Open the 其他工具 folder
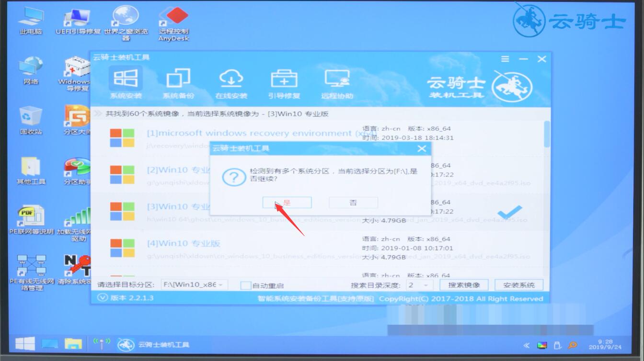 coord(31,170)
